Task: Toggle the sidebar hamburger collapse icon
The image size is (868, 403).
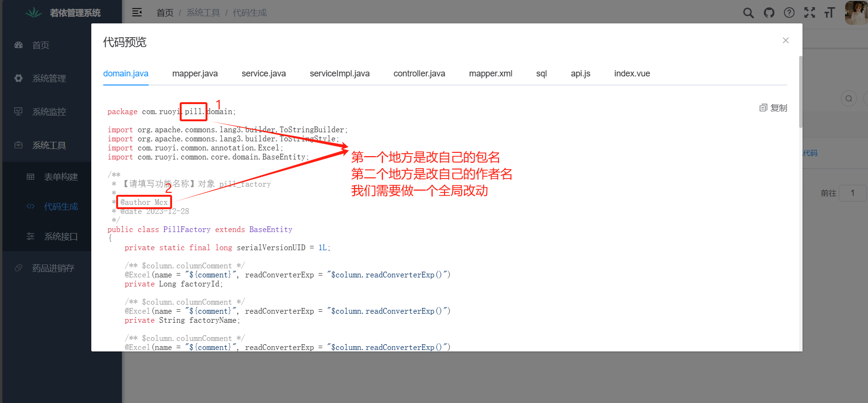Action: [137, 12]
